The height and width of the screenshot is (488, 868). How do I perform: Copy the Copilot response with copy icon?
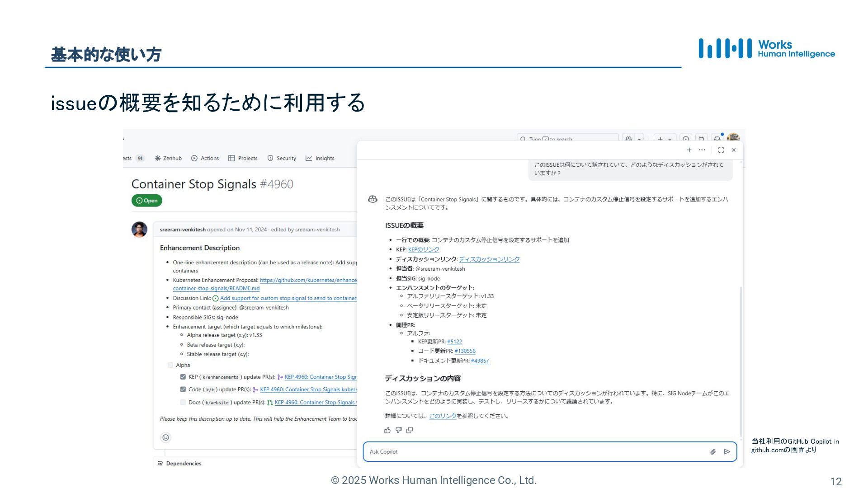click(410, 430)
